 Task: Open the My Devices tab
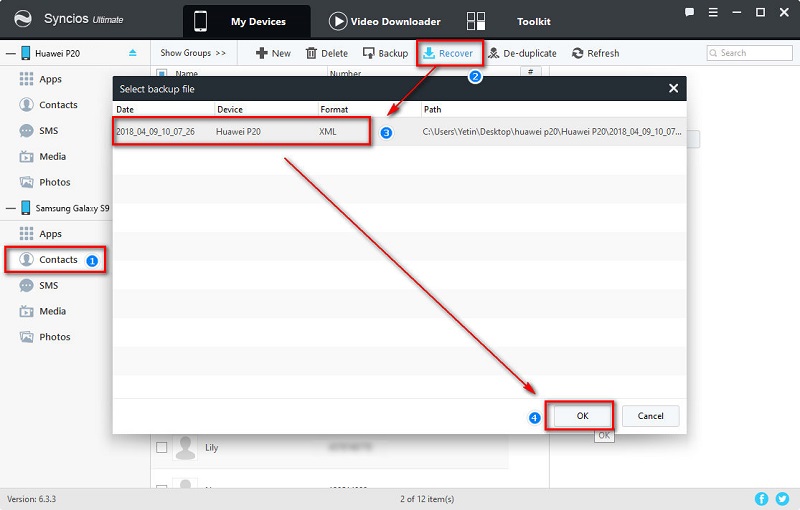click(x=247, y=21)
